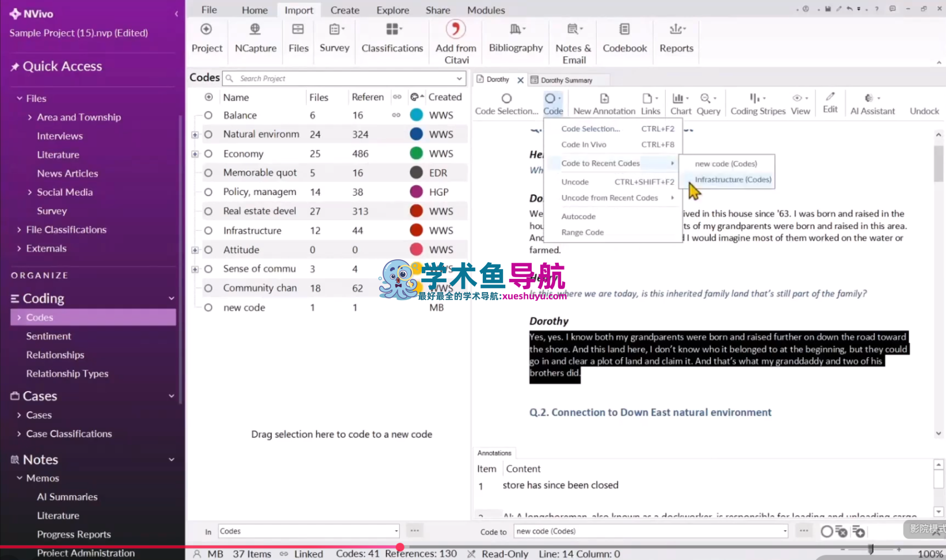The image size is (946, 560).
Task: Toggle the selection circle next to Balance code
Action: tap(208, 115)
